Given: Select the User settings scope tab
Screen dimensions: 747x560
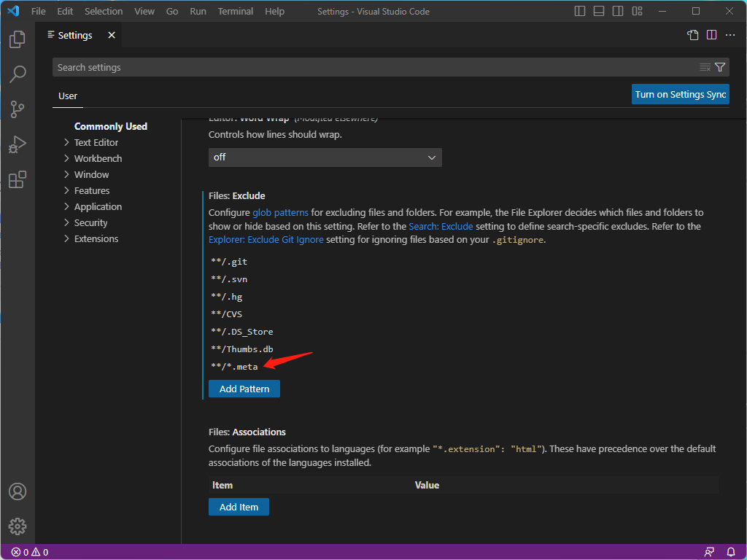Looking at the screenshot, I should [68, 96].
